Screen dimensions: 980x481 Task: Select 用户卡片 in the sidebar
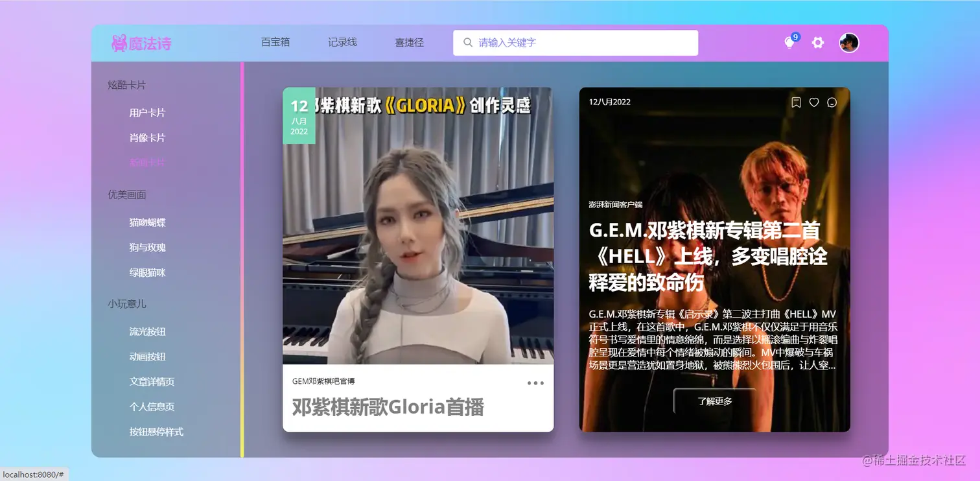coord(148,113)
